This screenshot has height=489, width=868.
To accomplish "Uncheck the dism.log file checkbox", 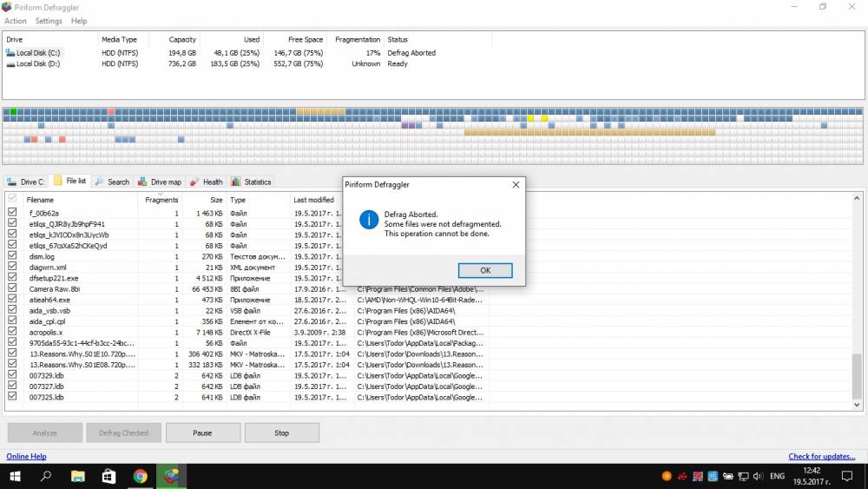I will [x=12, y=255].
